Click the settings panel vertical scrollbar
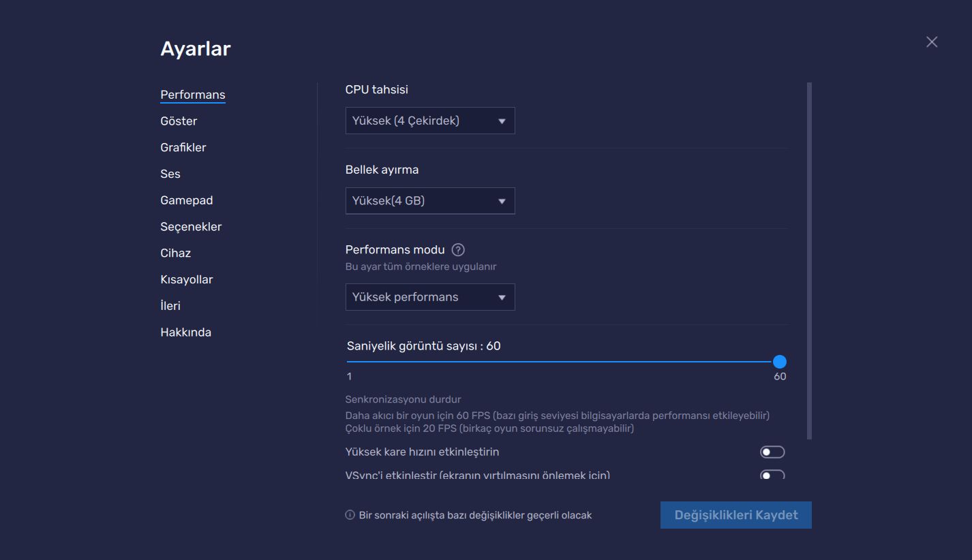972x560 pixels. pos(810,261)
